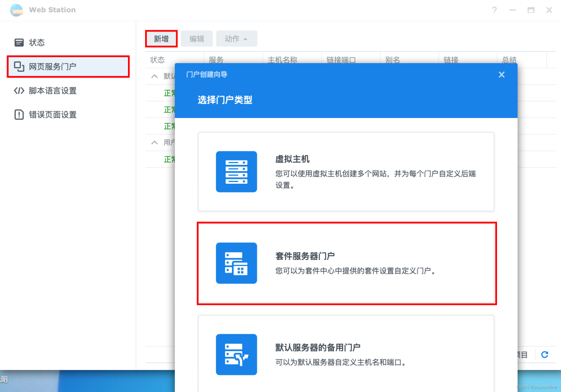Viewport: 561px width, 392px height.
Task: Collapse the 用户 group row
Action: tap(154, 142)
